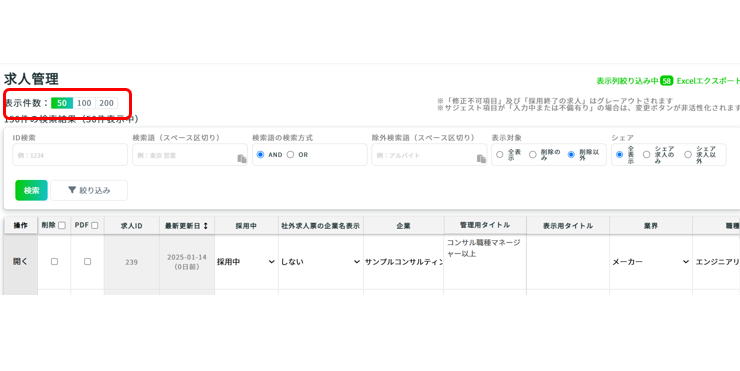Select シェア求人以外 option
The height and width of the screenshot is (371, 740).
click(688, 155)
